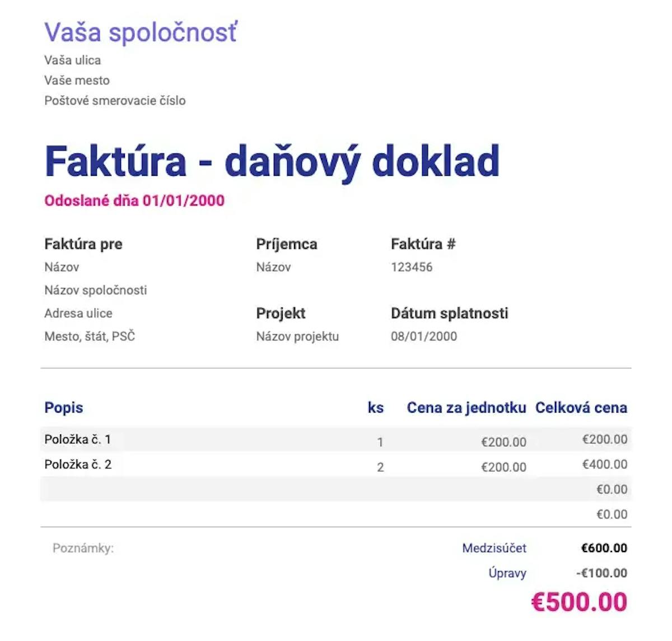The height and width of the screenshot is (641, 672).
Task: Select the "Vaša ulica" address line
Action: [x=73, y=60]
